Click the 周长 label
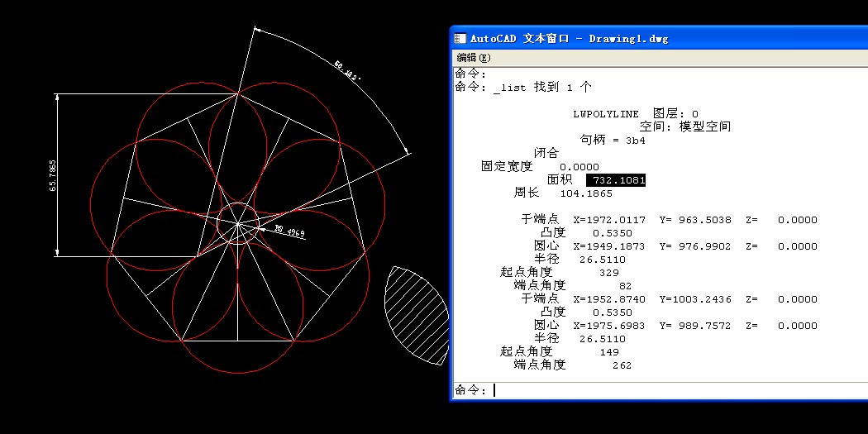This screenshot has height=434, width=868. [x=527, y=193]
